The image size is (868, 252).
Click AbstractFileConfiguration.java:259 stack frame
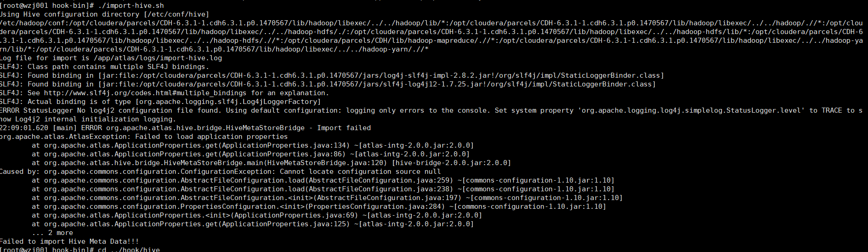pos(323,180)
